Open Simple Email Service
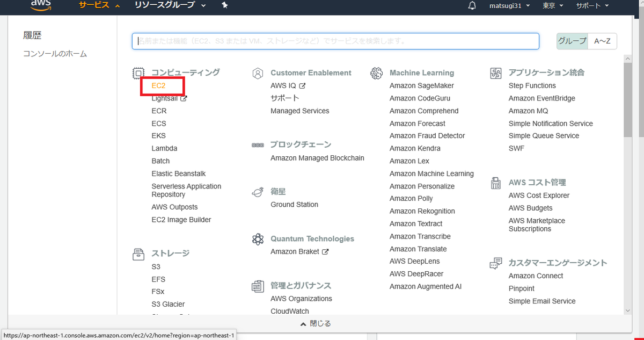644x340 pixels. click(542, 301)
